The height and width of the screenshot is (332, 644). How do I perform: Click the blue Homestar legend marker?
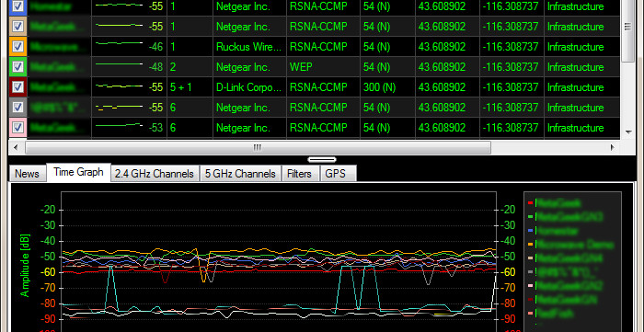[x=530, y=231]
